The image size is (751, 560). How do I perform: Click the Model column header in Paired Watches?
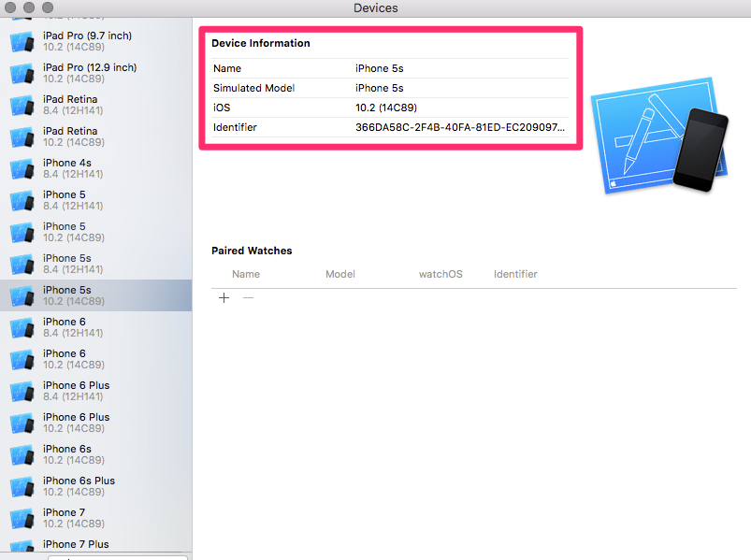pos(340,274)
